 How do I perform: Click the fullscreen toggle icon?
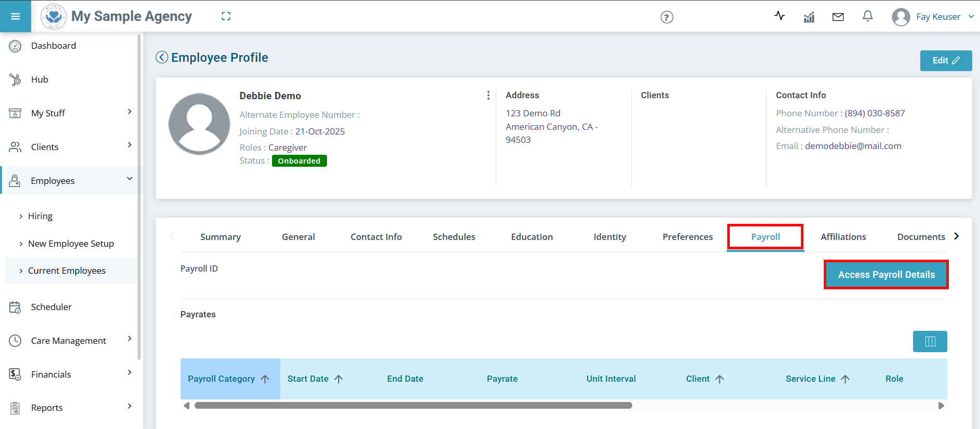(226, 17)
